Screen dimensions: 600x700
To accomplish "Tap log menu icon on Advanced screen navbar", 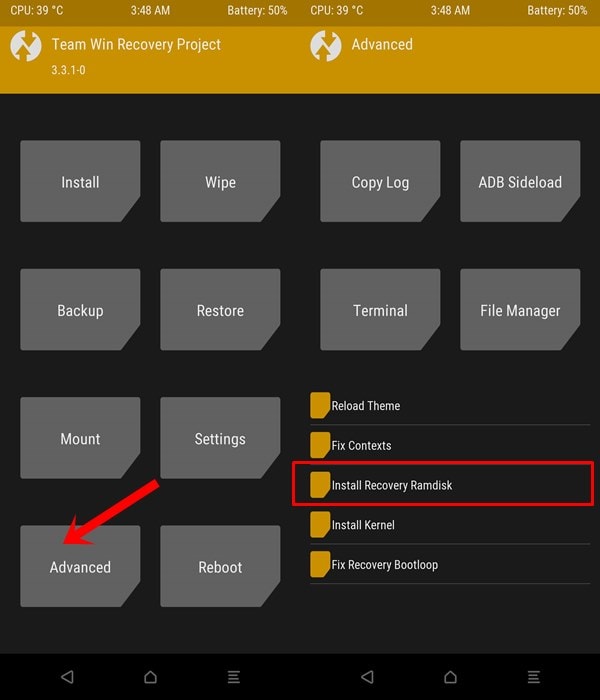I will (534, 677).
